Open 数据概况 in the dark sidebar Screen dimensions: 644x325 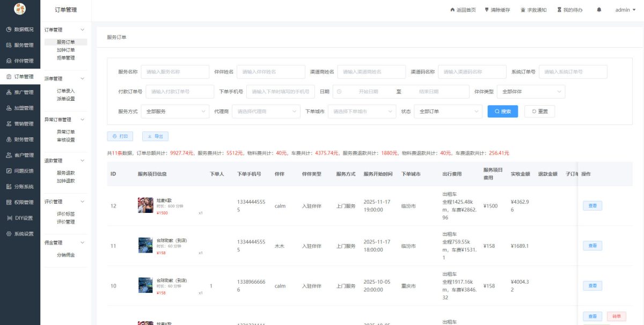point(20,29)
